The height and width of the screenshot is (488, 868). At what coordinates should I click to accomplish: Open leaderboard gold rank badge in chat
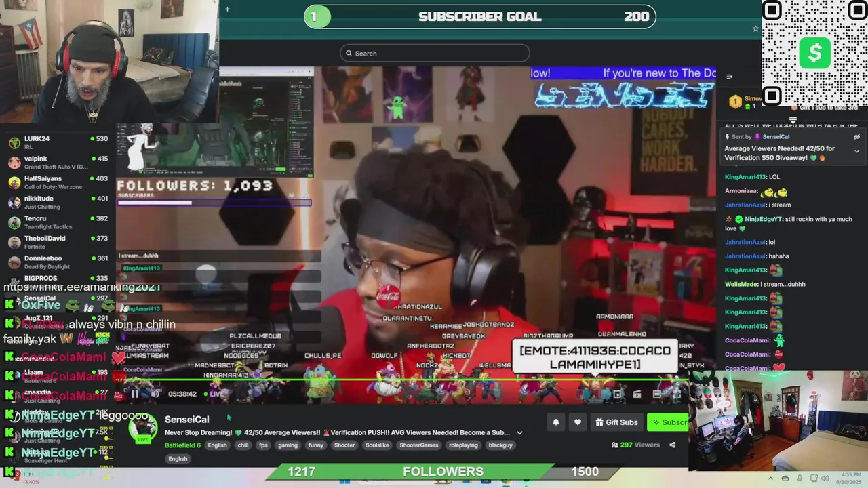click(734, 102)
